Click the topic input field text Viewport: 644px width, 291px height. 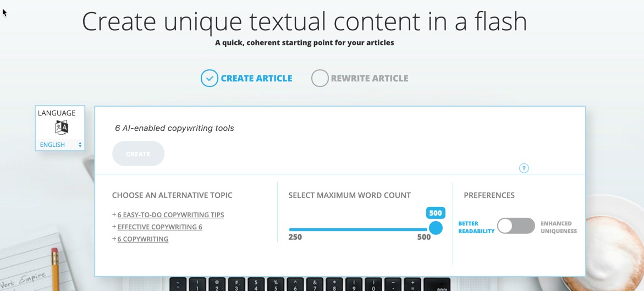pos(174,128)
